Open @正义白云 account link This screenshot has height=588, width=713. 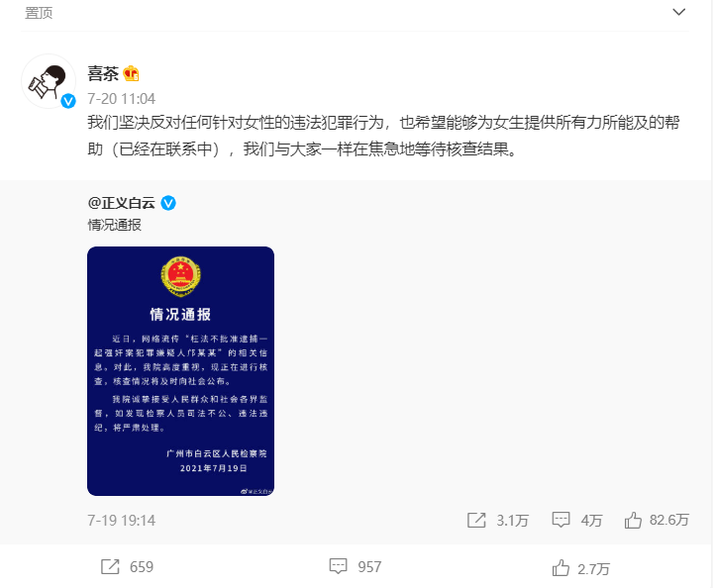coord(122,203)
